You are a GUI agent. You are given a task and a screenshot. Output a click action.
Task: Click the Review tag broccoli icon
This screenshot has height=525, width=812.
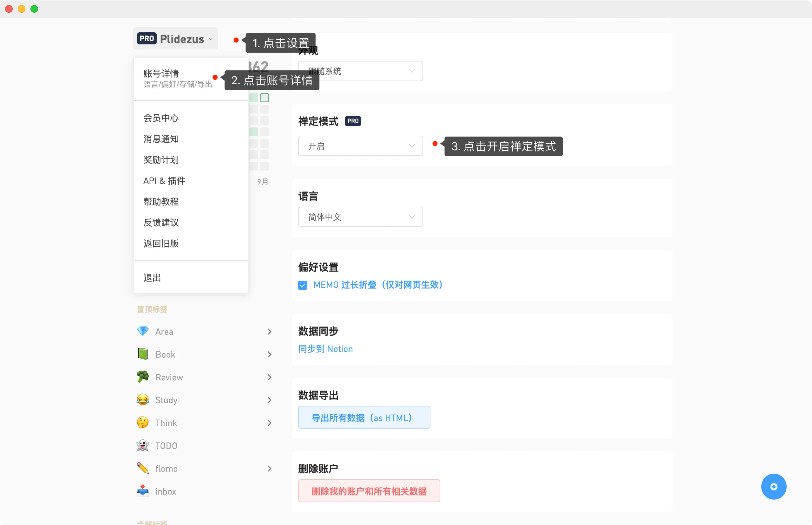[x=142, y=377]
